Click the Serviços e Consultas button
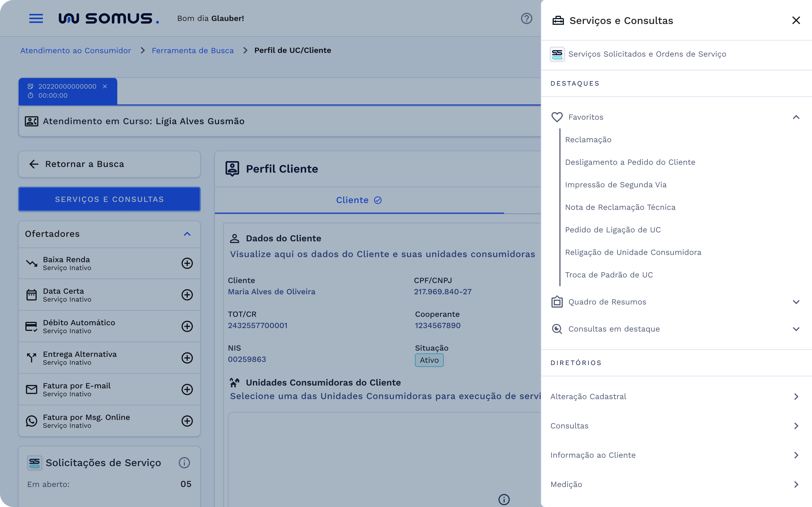Screen dimensions: 812x507 pyautogui.click(x=109, y=199)
